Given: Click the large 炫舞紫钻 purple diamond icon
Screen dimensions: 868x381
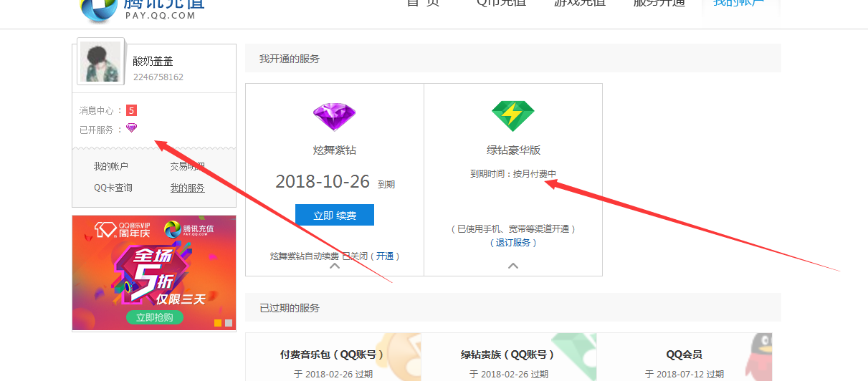Looking at the screenshot, I should tap(334, 116).
